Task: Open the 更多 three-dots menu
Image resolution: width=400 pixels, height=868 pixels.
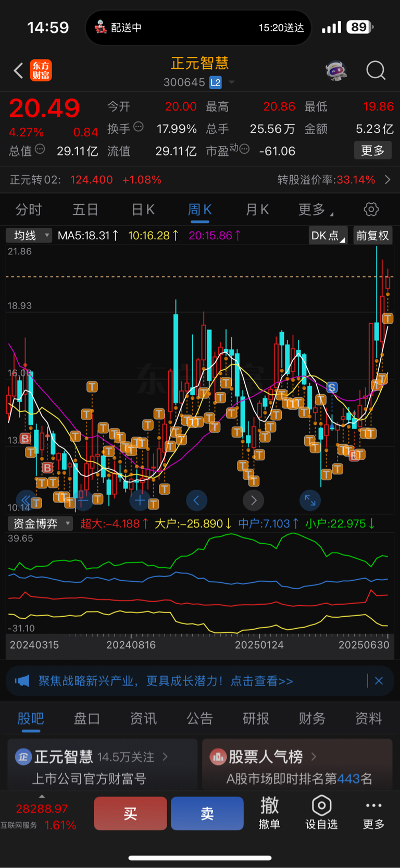Action: [373, 812]
